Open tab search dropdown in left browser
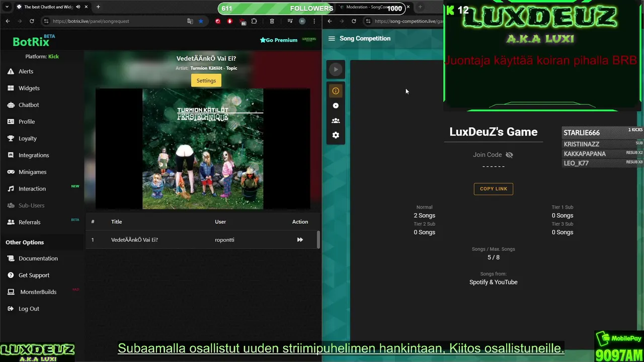The width and height of the screenshot is (644, 362). 7,7
